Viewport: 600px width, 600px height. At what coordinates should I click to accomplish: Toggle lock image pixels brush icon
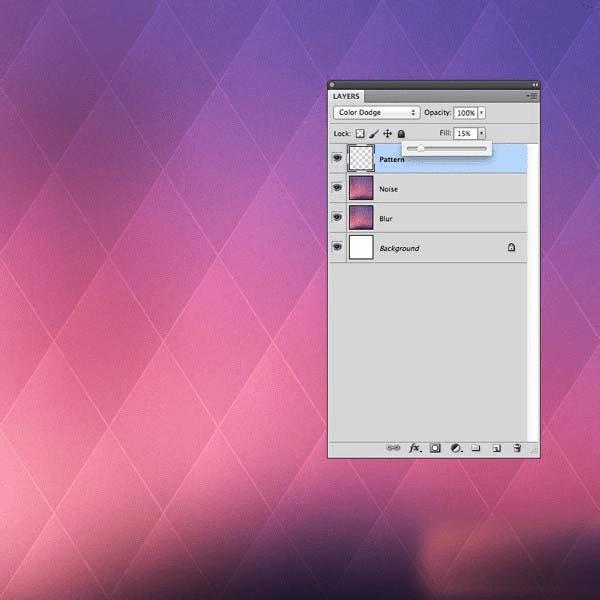(x=374, y=134)
